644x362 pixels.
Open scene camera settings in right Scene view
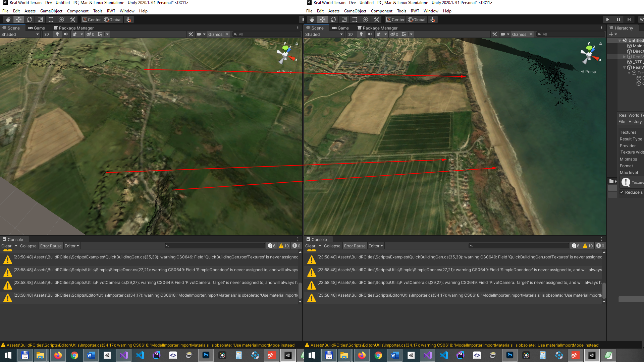click(x=505, y=34)
